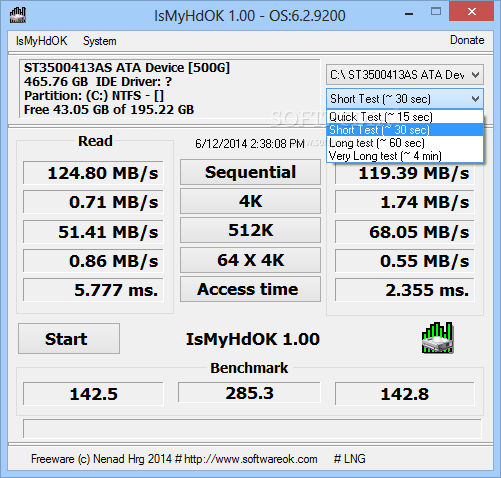Click the 0.71 MB/s 4K read value
Image resolution: width=501 pixels, height=478 pixels.
click(x=93, y=202)
